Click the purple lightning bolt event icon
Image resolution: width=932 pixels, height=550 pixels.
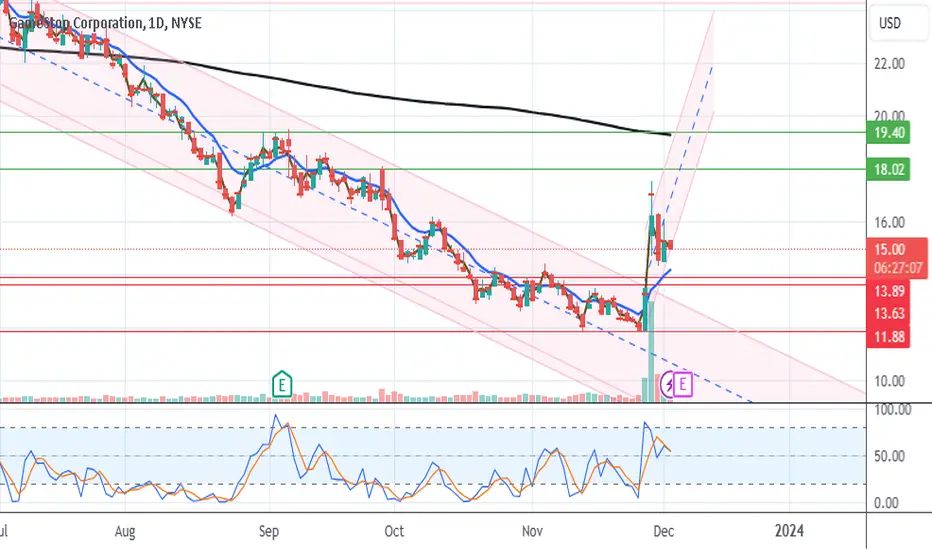669,385
